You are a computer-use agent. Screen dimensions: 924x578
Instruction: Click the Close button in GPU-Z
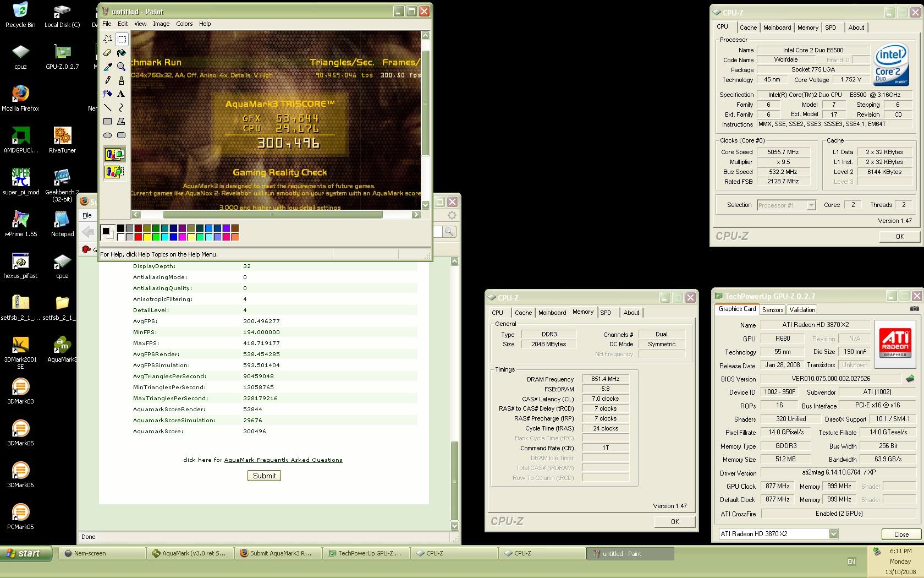pos(901,534)
